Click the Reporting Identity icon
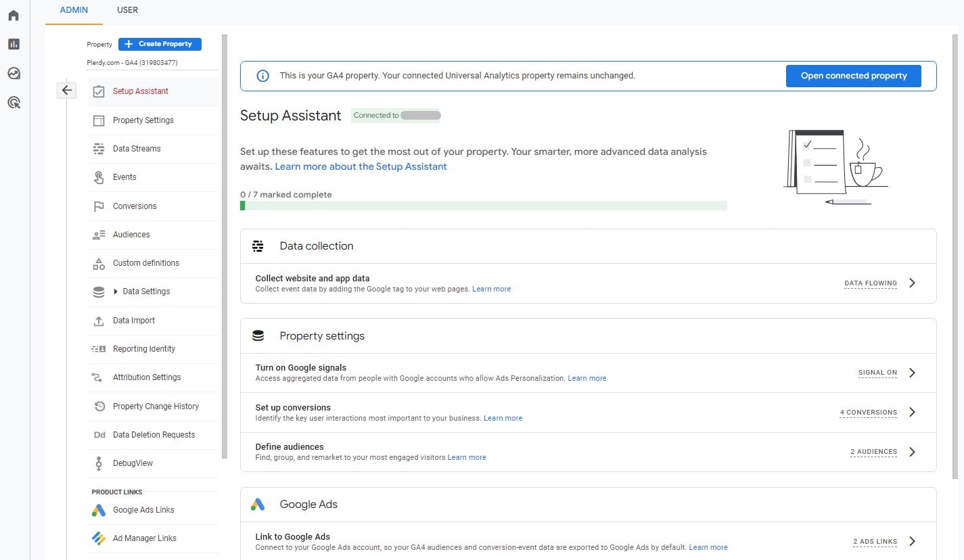 [x=99, y=349]
